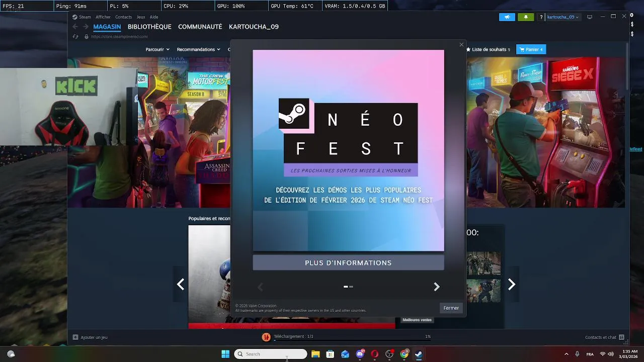644x362 pixels.
Task: Switch to the MAGASIN tab
Action: click(107, 27)
